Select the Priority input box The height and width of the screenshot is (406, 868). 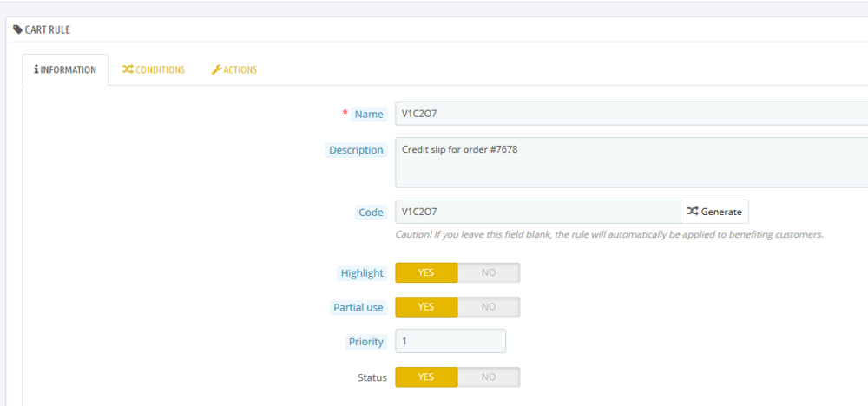coord(450,342)
